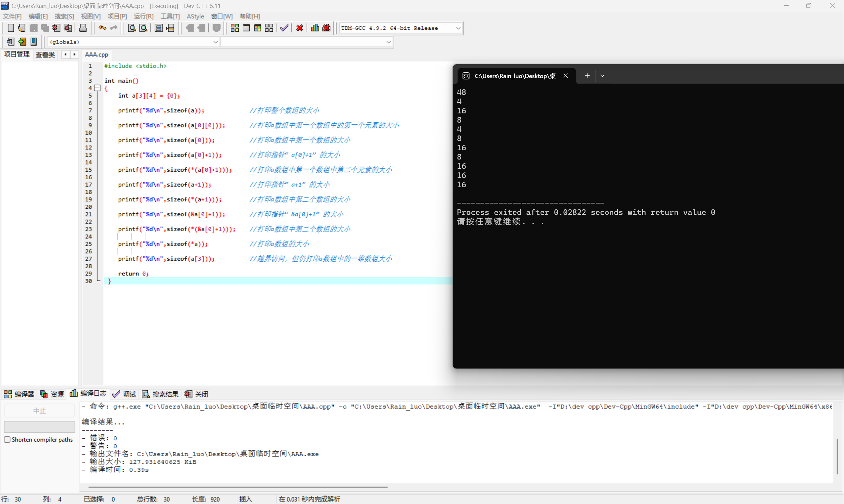Open the console new-tab dropdown chevron
844x504 pixels.
602,76
